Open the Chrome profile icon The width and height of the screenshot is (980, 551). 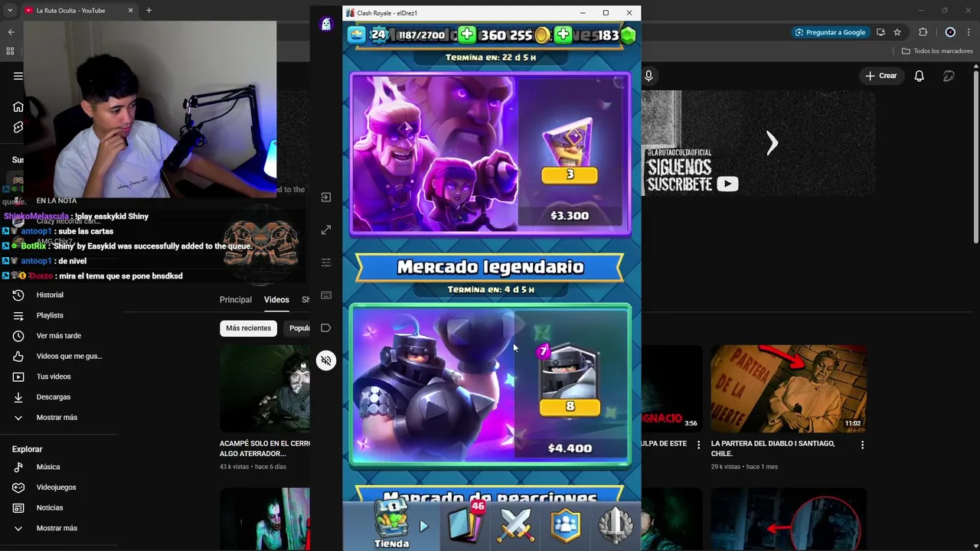click(x=950, y=32)
